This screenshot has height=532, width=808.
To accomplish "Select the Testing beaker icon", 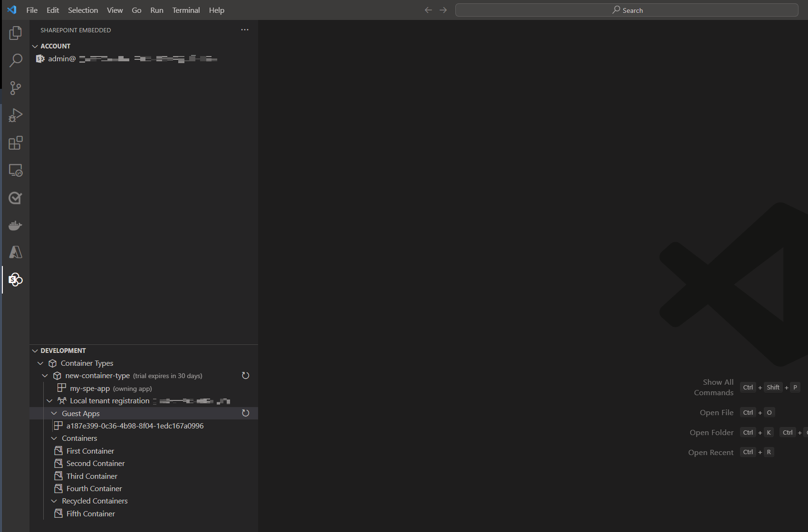I will 16,198.
